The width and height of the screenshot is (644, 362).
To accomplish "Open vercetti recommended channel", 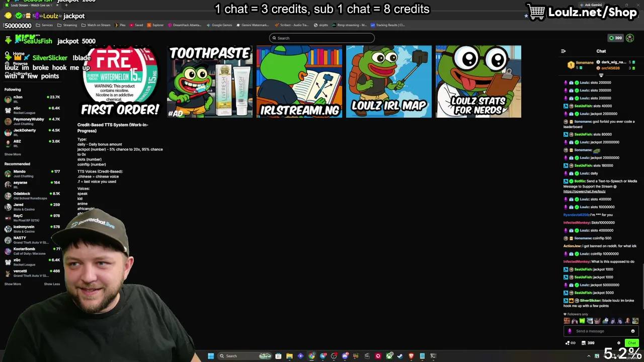I will [31, 273].
